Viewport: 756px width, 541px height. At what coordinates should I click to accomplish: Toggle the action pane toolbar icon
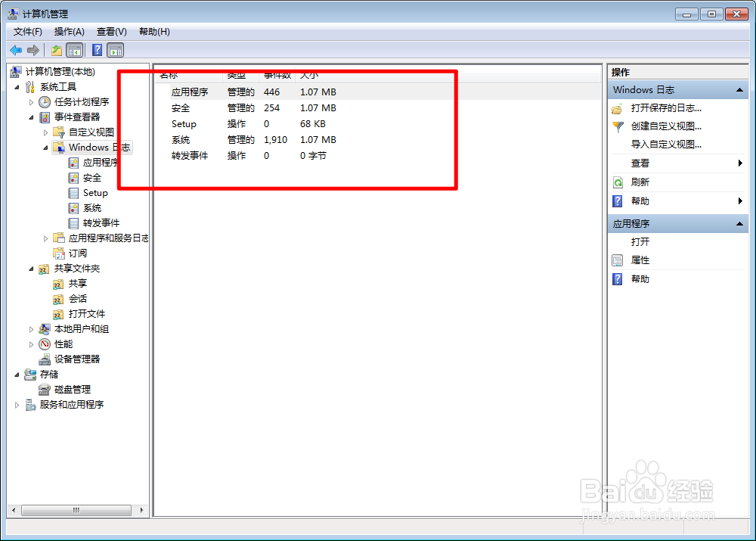pyautogui.click(x=116, y=50)
